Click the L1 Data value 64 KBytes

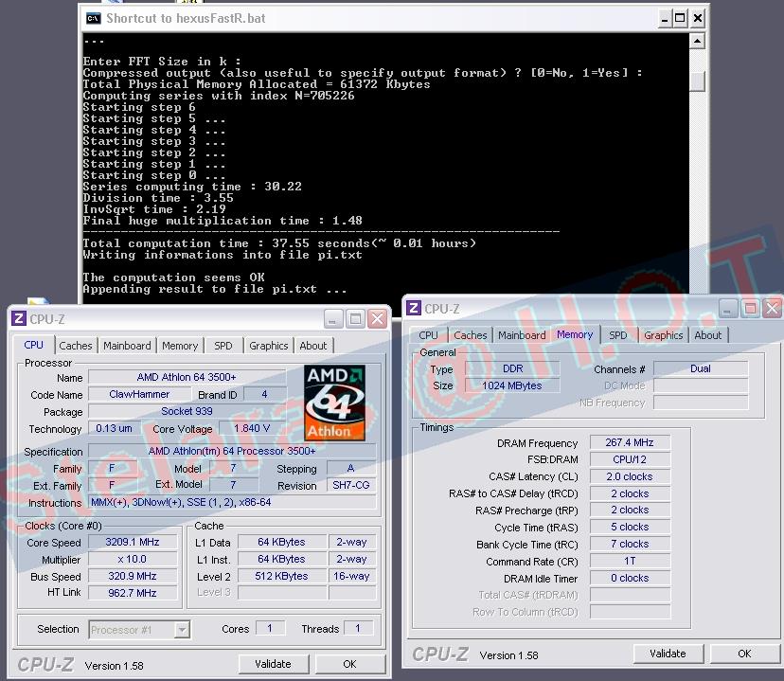tap(281, 542)
